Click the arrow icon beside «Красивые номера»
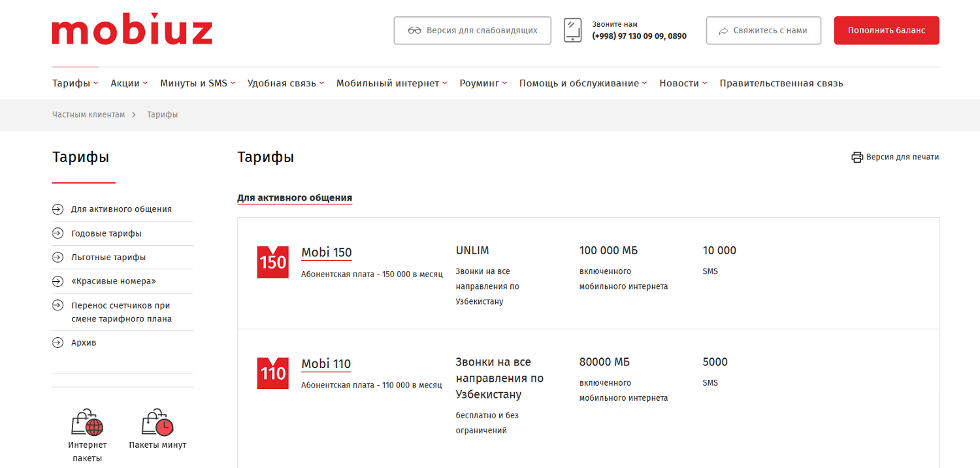Image resolution: width=980 pixels, height=468 pixels. (x=57, y=281)
